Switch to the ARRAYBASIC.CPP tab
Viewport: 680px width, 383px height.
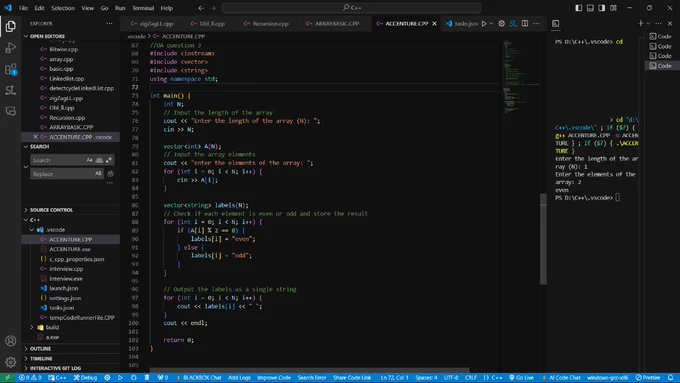tap(337, 23)
